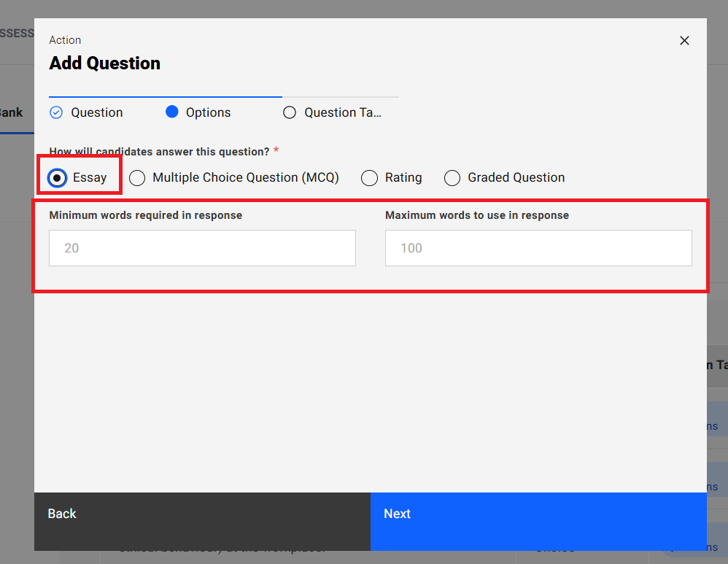The height and width of the screenshot is (564, 728).
Task: Click the completed Question step checkmark icon
Action: tap(56, 112)
